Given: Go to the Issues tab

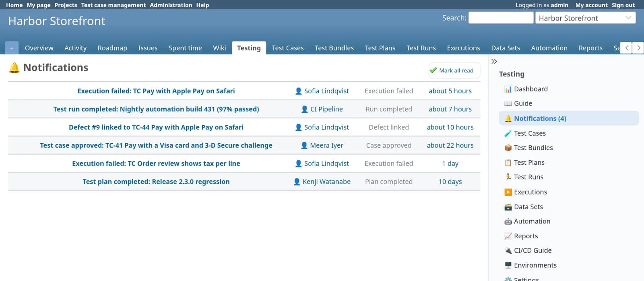Looking at the screenshot, I should (148, 48).
